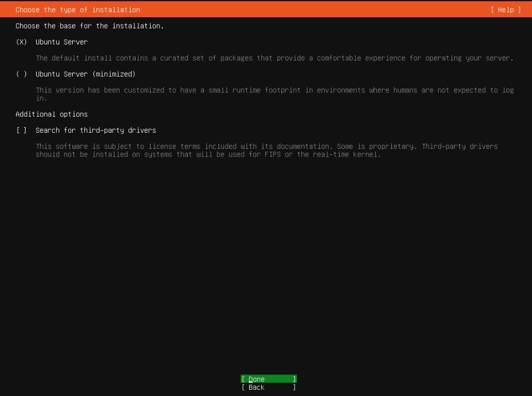Click the opening bracket of the Done button
The height and width of the screenshot is (396, 532).
coord(243,379)
